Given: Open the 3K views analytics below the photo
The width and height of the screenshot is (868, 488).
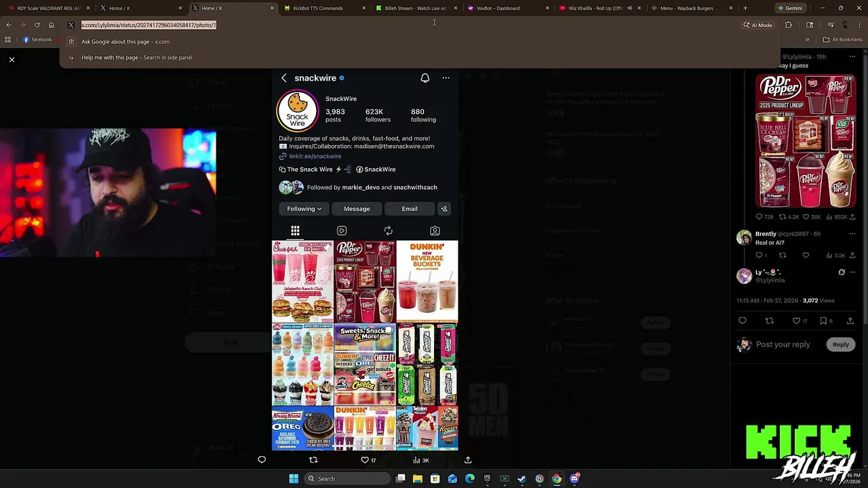Looking at the screenshot, I should tap(421, 460).
